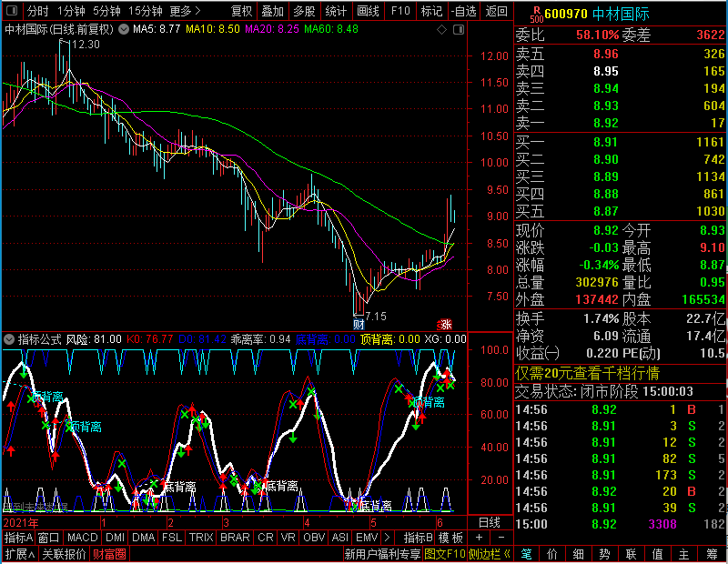Switch indicator to TRIX
Image resolution: width=728 pixels, height=564 pixels.
click(201, 538)
